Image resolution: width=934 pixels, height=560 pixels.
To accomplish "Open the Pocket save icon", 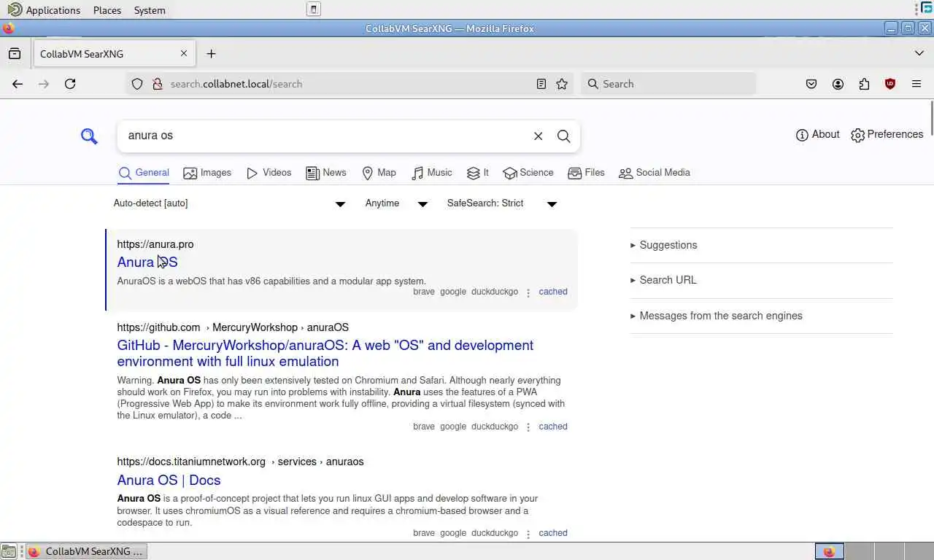I will point(811,84).
